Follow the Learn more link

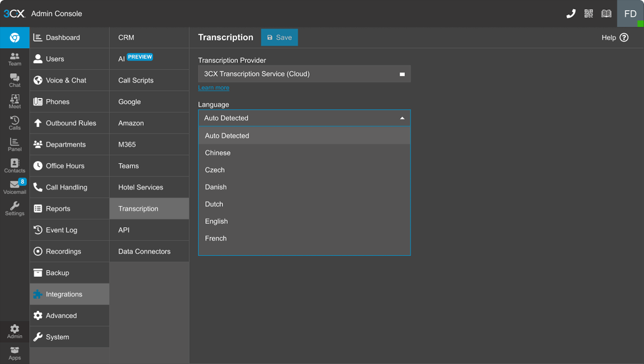point(214,88)
